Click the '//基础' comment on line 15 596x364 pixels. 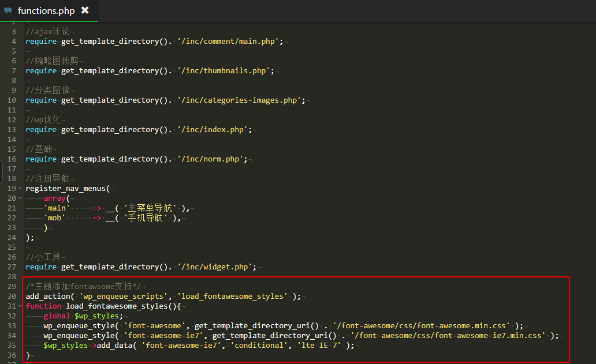[39, 149]
